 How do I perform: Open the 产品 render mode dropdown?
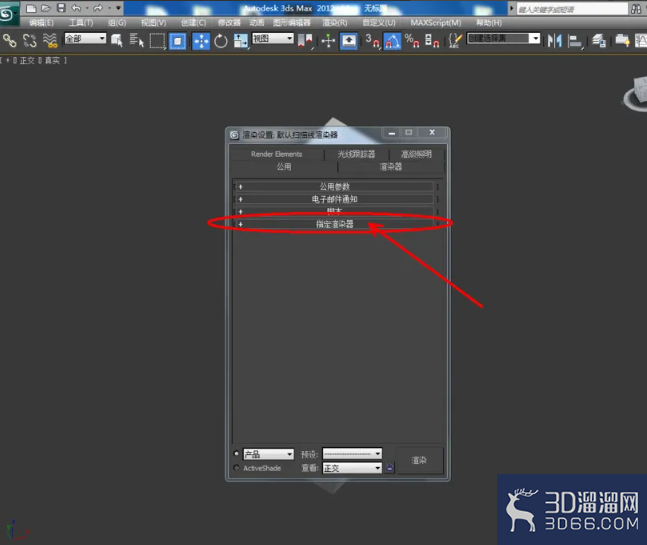click(268, 454)
